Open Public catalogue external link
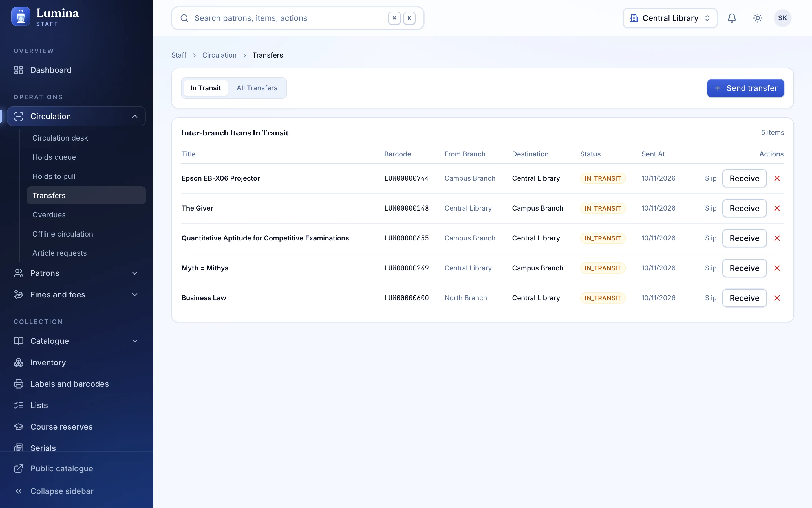Screen dimensions: 812x508 [76, 468]
